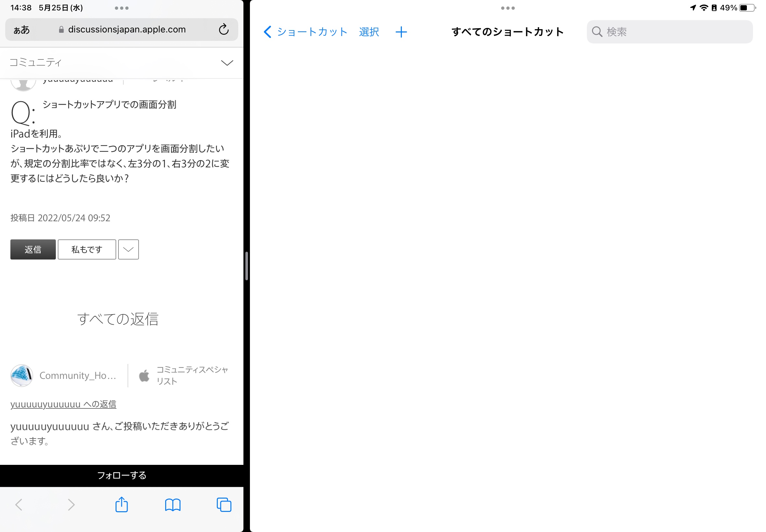Open the yuuuuuyuuuuuu への返信 link
Viewport: 766px width, 532px height.
click(x=63, y=404)
